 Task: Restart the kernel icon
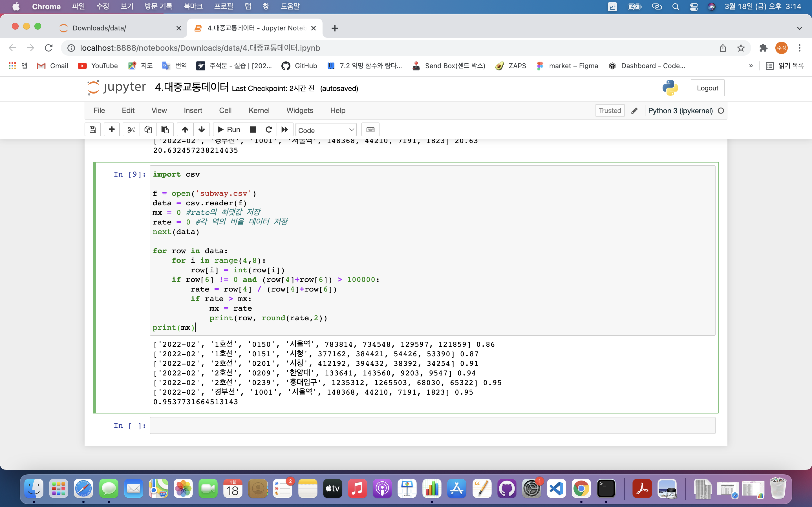point(269,130)
